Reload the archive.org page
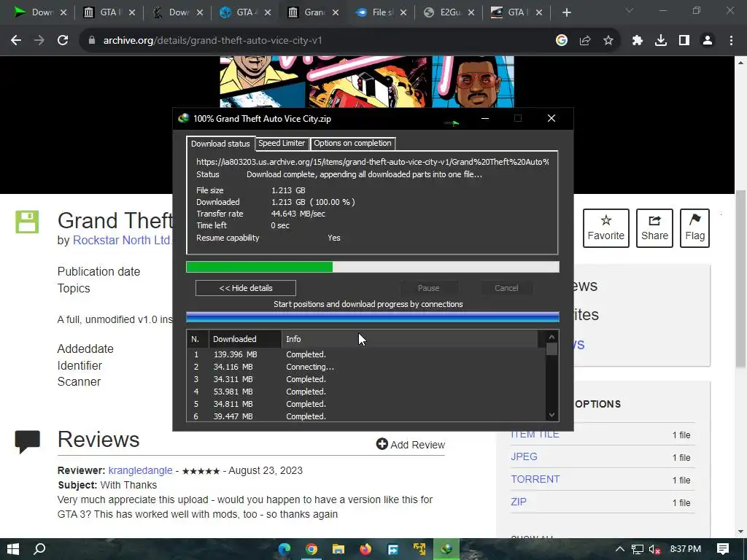The image size is (747, 560). pyautogui.click(x=63, y=41)
